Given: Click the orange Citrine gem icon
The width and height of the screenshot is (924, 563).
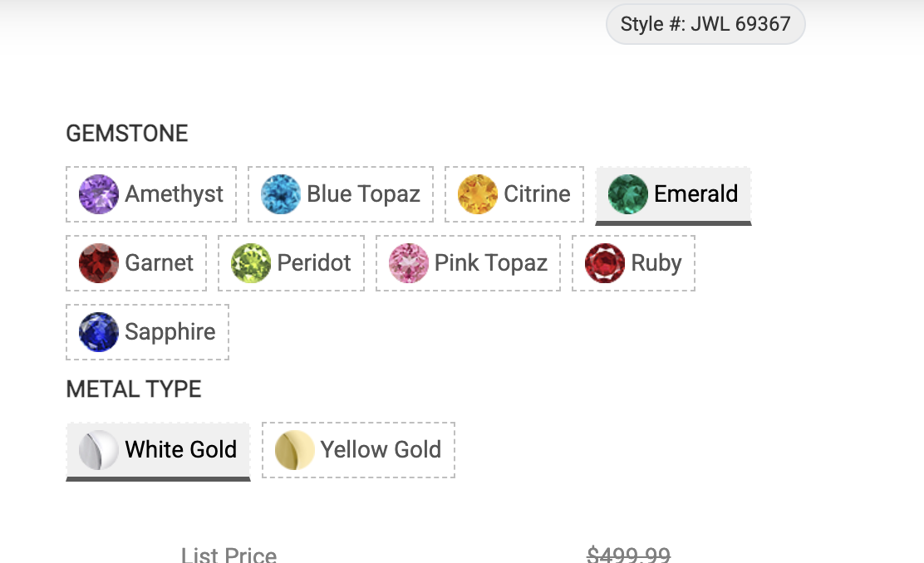Looking at the screenshot, I should pos(478,194).
